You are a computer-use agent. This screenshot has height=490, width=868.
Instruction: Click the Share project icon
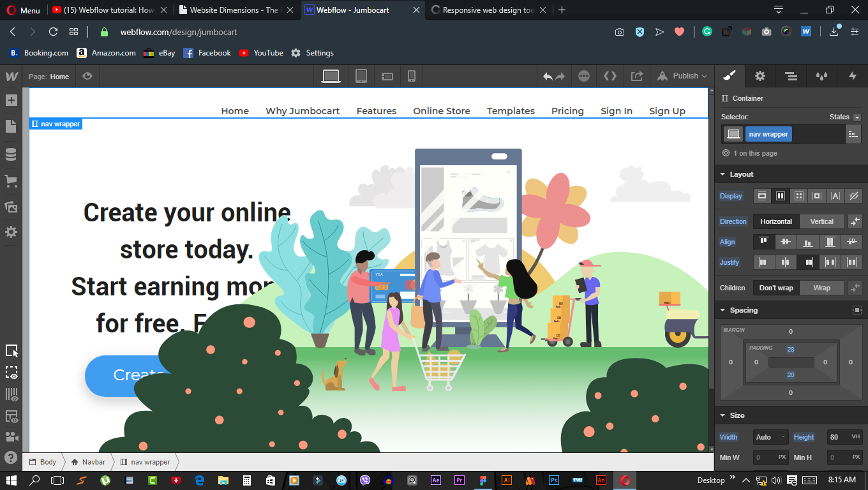click(637, 76)
